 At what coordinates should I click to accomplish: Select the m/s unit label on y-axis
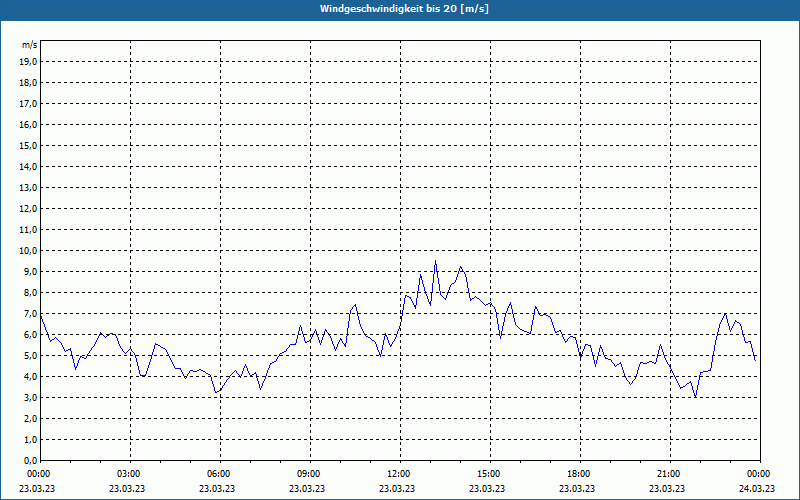pos(30,45)
